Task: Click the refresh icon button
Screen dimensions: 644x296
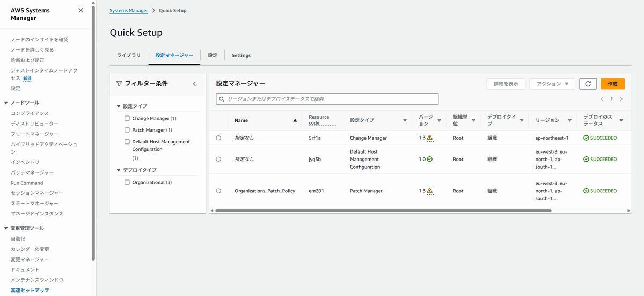Action: point(588,84)
